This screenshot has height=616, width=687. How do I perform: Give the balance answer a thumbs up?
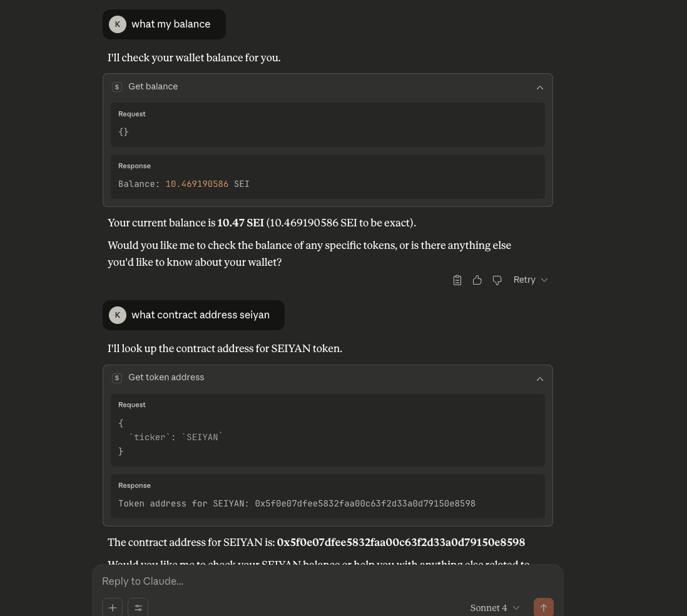coord(477,280)
